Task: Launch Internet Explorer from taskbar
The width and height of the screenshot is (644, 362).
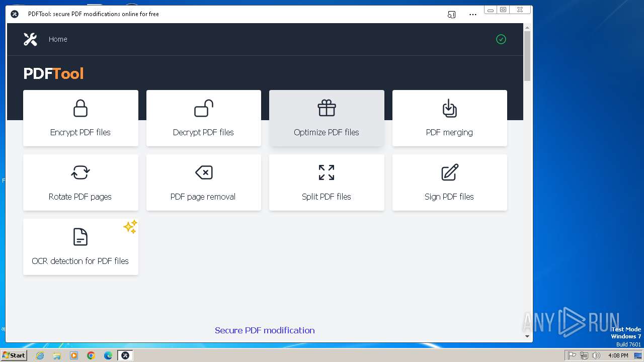Action: 40,355
